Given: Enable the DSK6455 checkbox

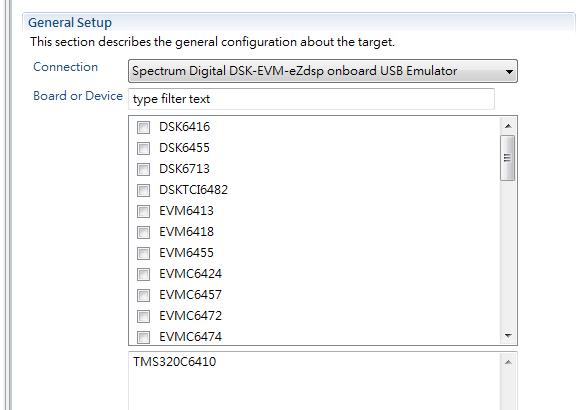Looking at the screenshot, I should [143, 148].
